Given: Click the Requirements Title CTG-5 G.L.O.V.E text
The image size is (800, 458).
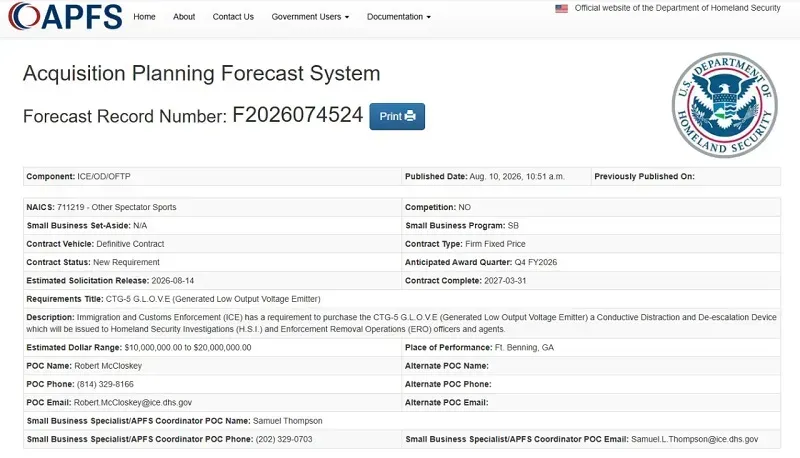Looking at the screenshot, I should [x=213, y=299].
